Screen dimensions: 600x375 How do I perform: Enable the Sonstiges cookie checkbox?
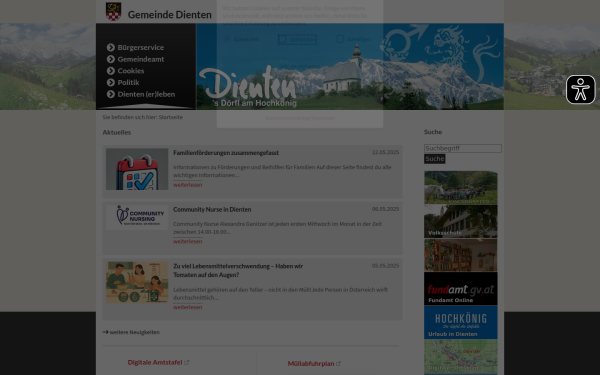(x=340, y=39)
